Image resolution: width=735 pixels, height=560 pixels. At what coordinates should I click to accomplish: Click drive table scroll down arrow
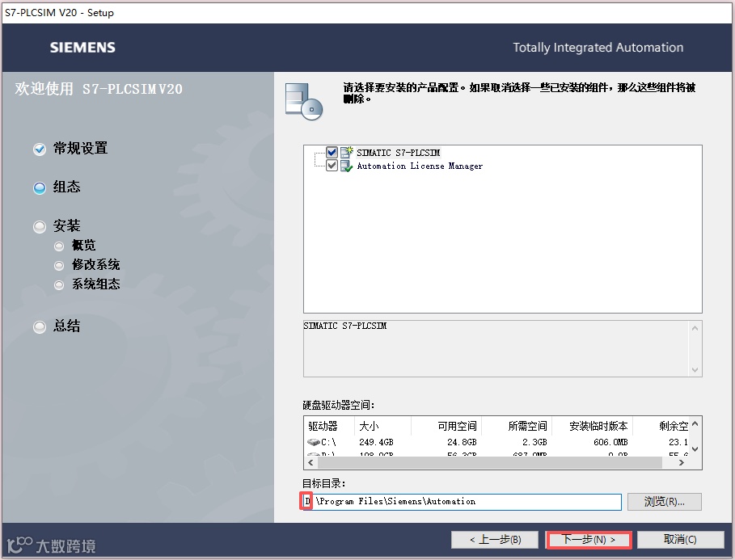click(x=695, y=449)
